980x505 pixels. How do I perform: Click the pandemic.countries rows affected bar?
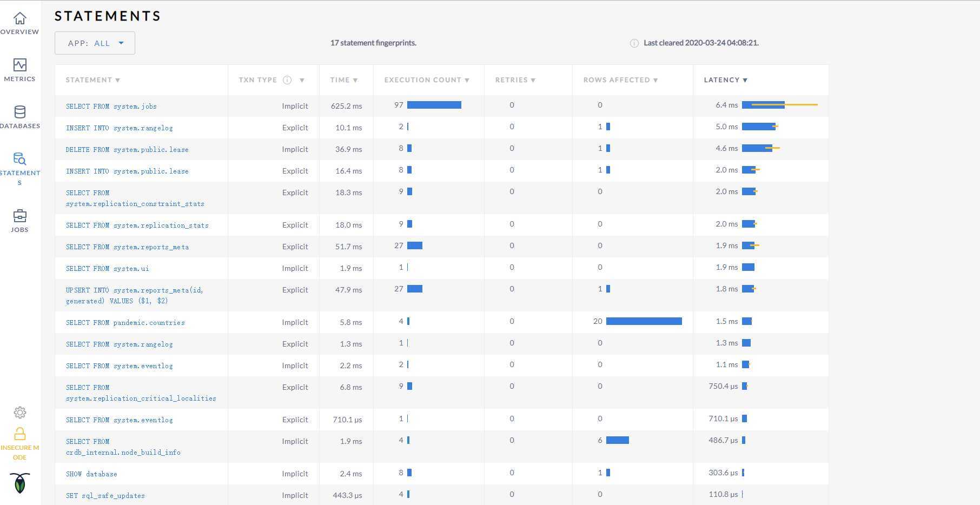(x=644, y=321)
